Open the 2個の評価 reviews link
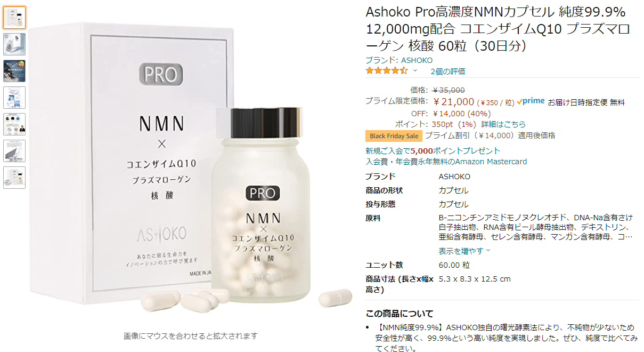This screenshot has width=644, height=352. [x=448, y=71]
